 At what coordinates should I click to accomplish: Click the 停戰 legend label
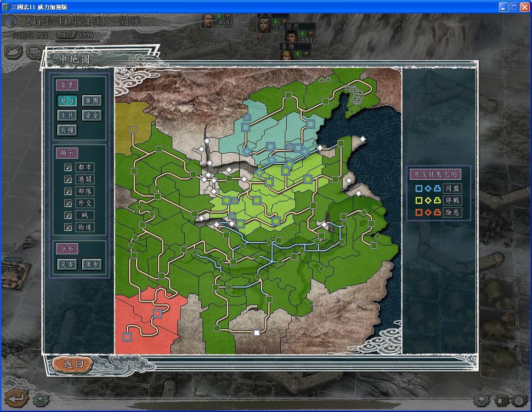pyautogui.click(x=452, y=200)
